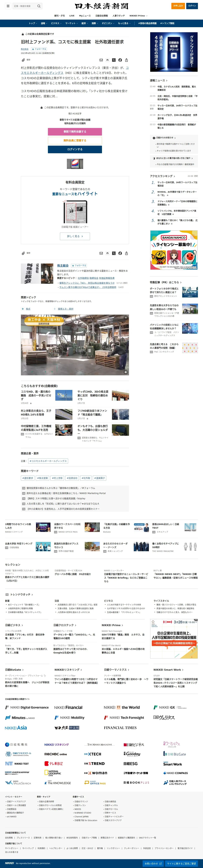Click X icon below the members-only box
The image size is (203, 868).
(x=114, y=253)
